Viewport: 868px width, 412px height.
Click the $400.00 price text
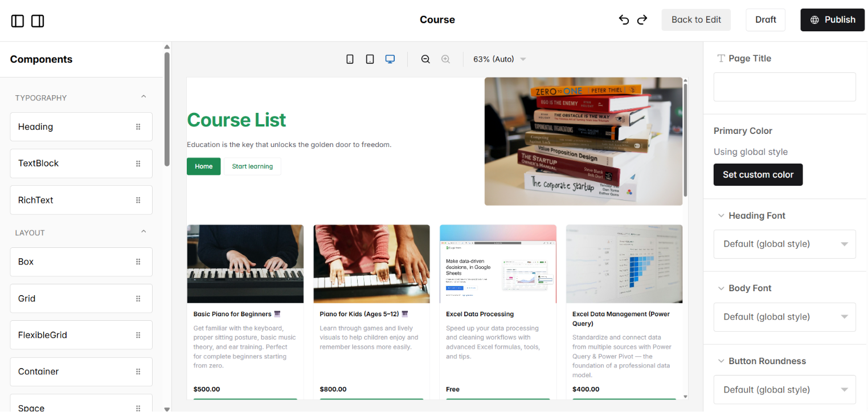(586, 389)
